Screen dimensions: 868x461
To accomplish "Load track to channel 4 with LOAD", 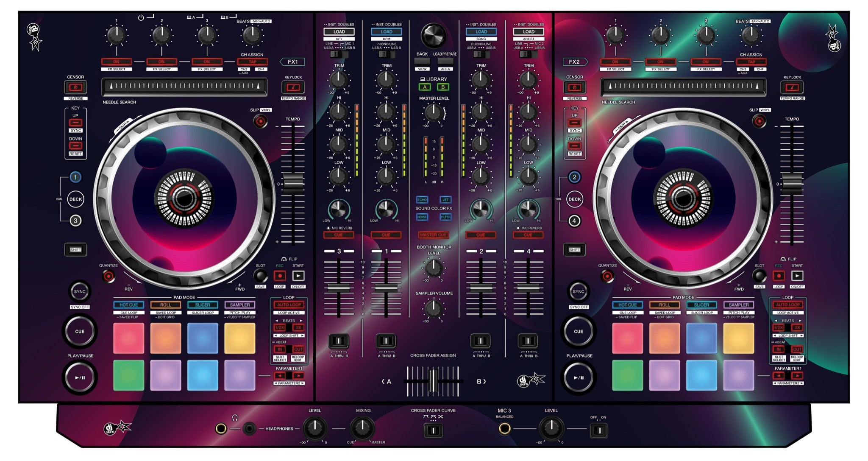I will (x=529, y=32).
